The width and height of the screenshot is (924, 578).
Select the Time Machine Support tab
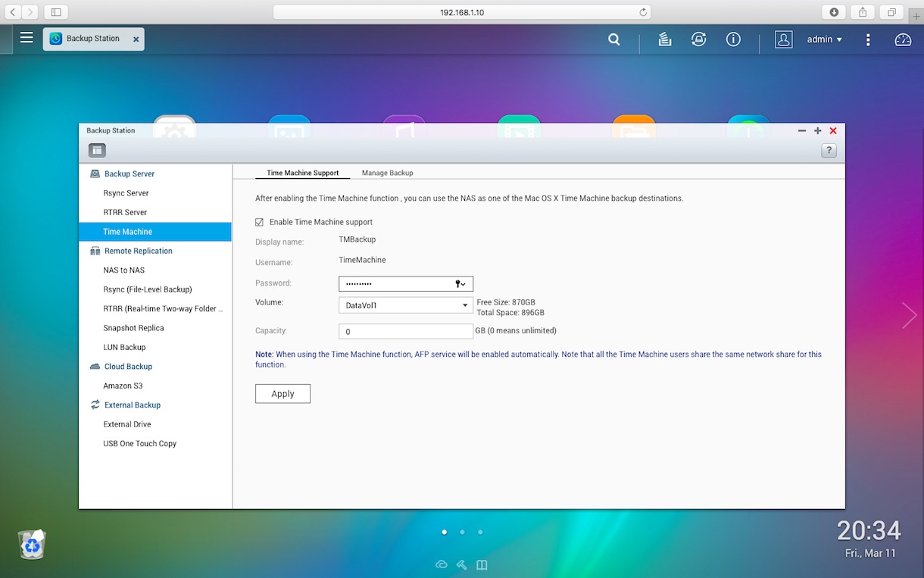[302, 173]
